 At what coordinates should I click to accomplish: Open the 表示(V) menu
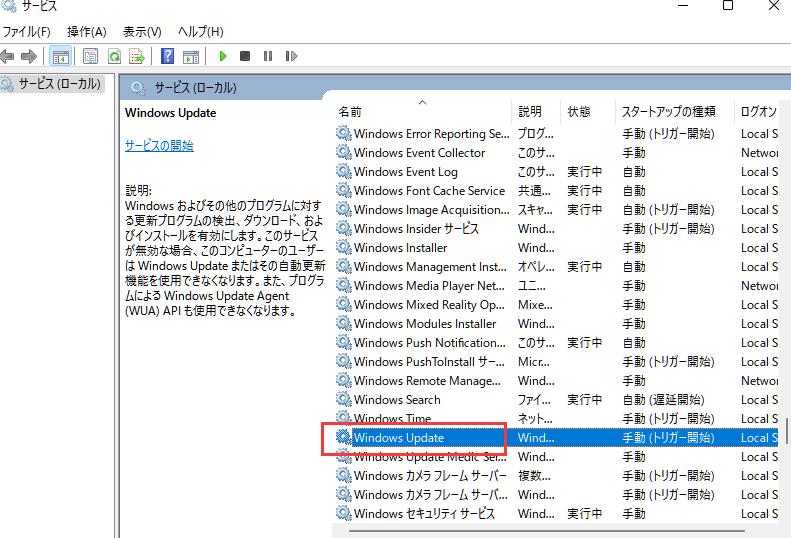pos(142,32)
